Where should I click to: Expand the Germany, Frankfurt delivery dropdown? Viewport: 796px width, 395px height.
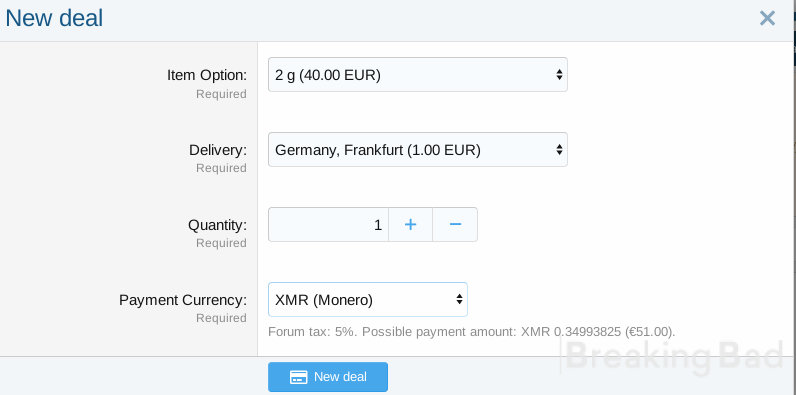[418, 150]
